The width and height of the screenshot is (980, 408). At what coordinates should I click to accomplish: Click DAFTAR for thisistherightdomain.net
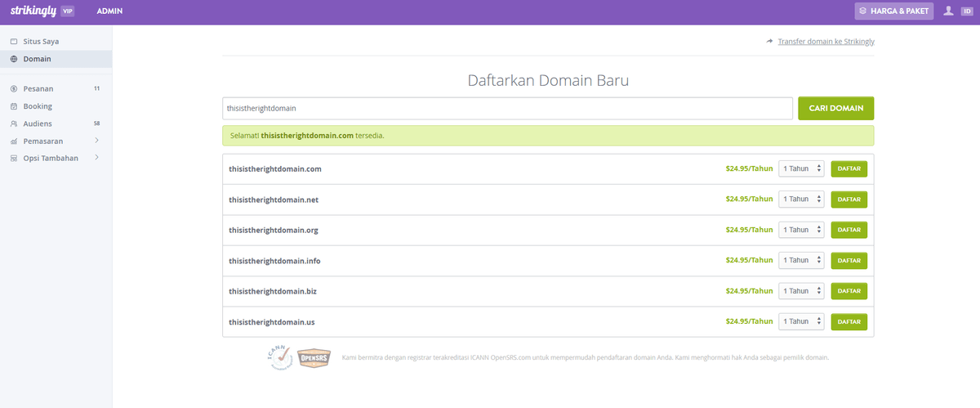point(849,200)
